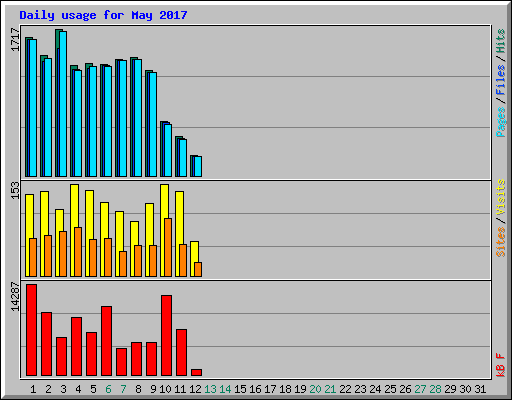Click the red KB bar for day 10
The image size is (512, 400).
(166, 335)
